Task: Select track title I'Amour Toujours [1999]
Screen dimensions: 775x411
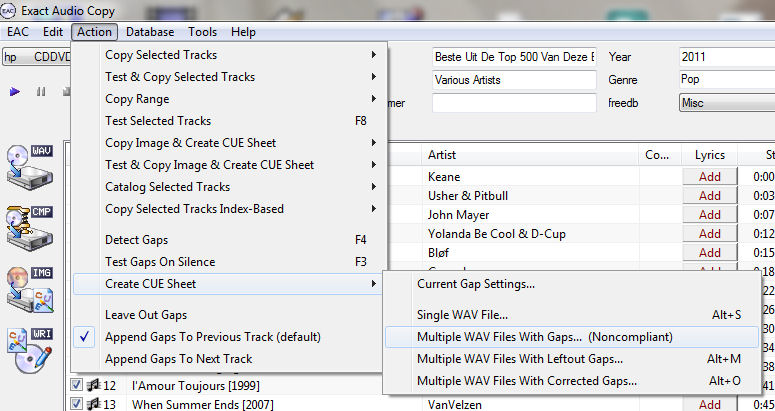Action: [195, 385]
